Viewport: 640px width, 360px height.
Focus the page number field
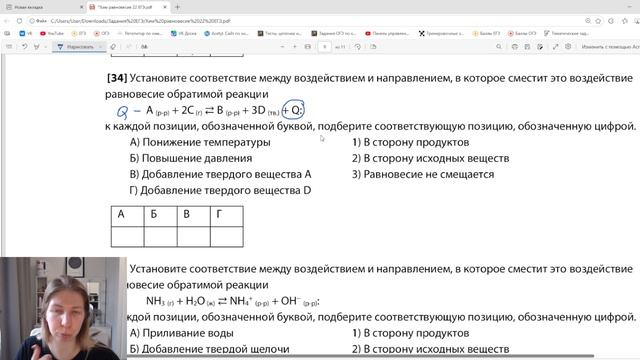pyautogui.click(x=324, y=47)
